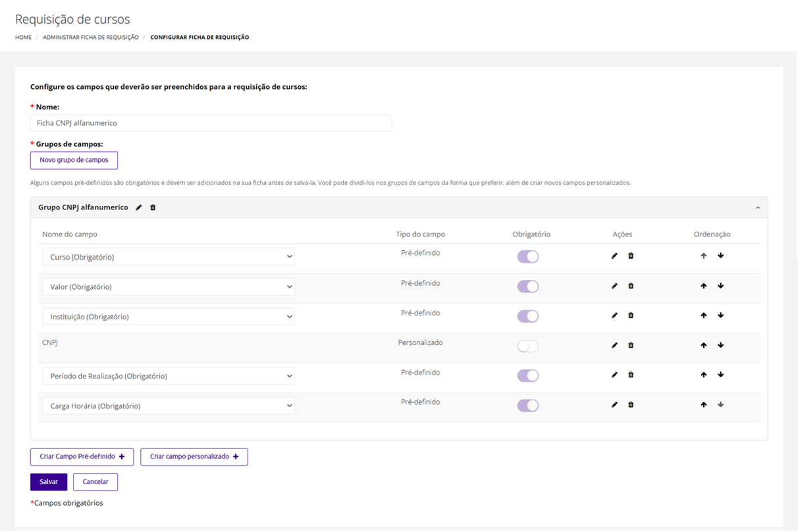This screenshot has height=532, width=798.
Task: Click Criar campo personalizado button
Action: [x=194, y=457]
